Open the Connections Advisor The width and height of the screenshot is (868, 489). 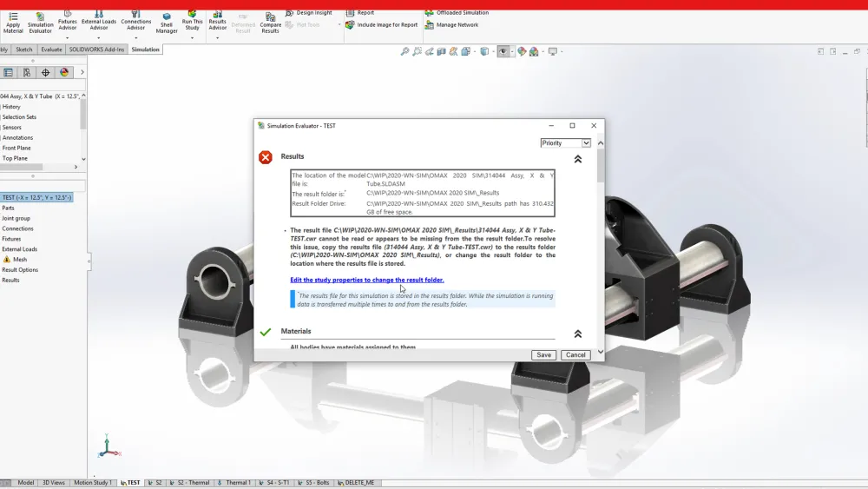[135, 21]
